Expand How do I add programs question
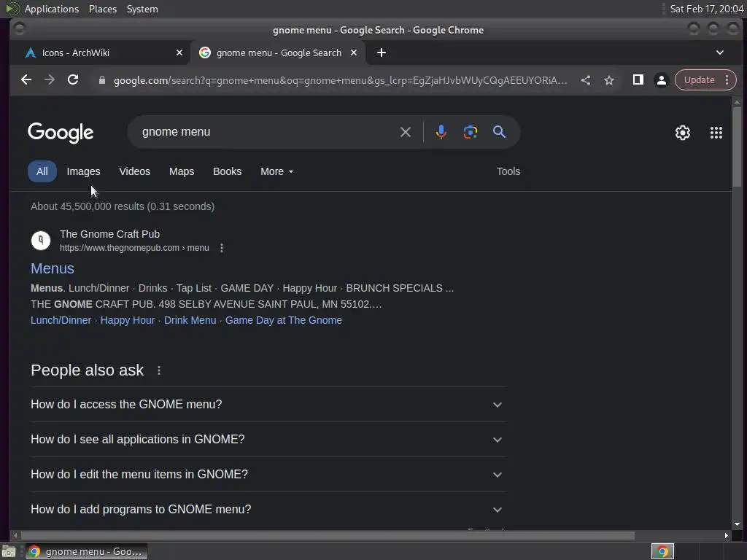Screen dimensions: 747x560 [268, 510]
